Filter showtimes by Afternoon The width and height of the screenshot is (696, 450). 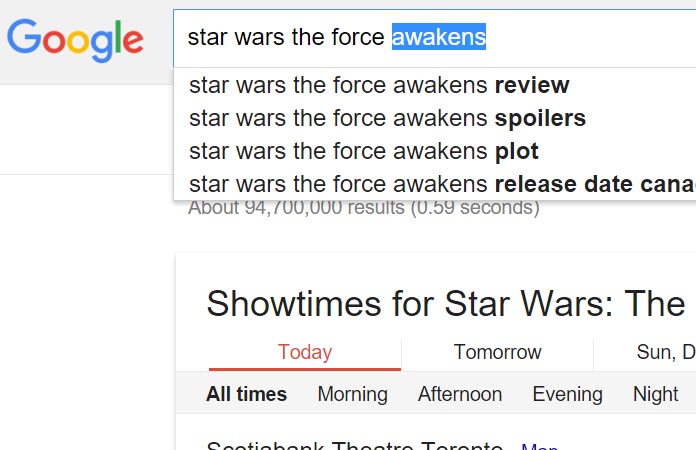click(459, 394)
